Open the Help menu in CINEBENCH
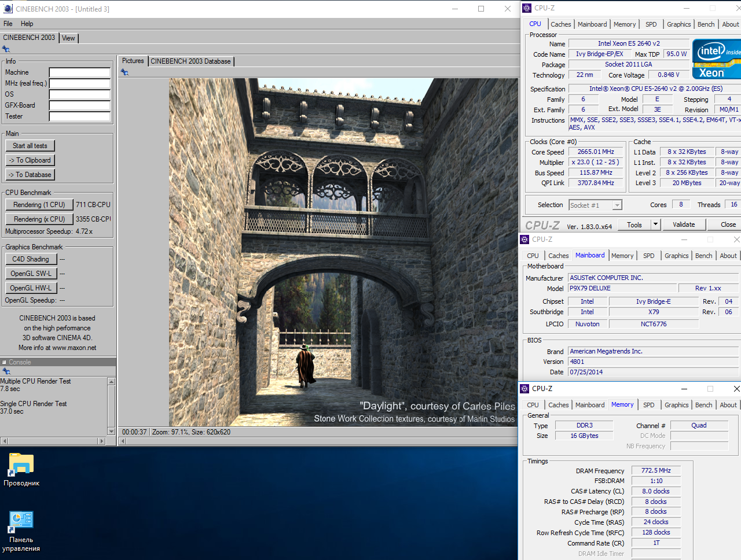Viewport: 741px width, 560px height. coord(27,24)
